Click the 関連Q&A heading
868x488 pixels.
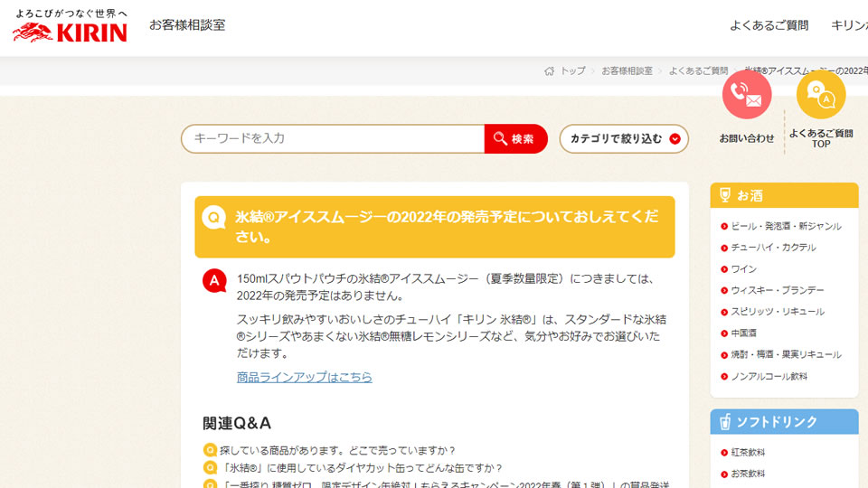point(236,423)
